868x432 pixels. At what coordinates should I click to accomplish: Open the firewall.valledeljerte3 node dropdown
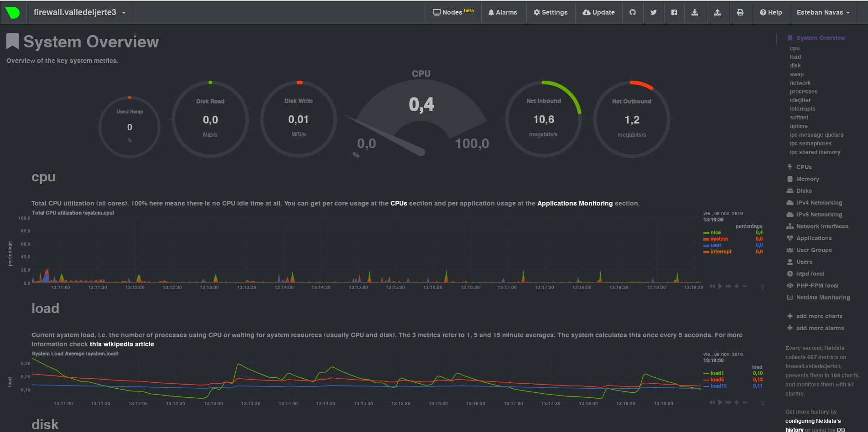(78, 12)
